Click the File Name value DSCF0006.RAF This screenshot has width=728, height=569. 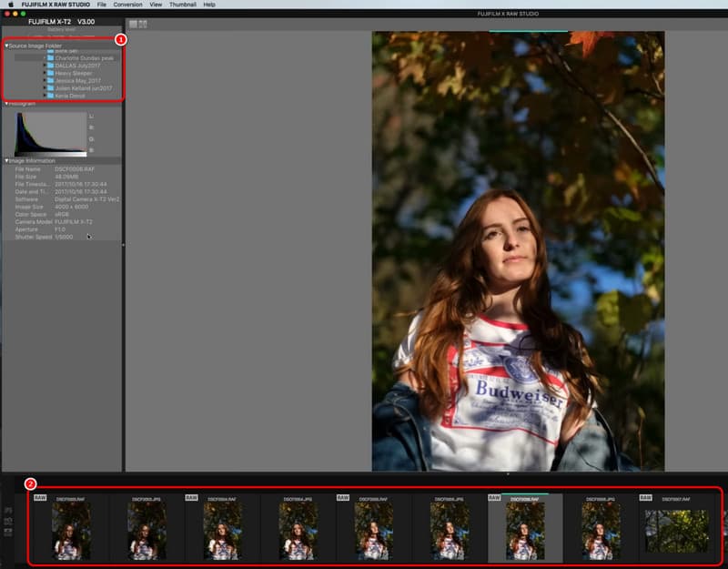click(x=75, y=169)
